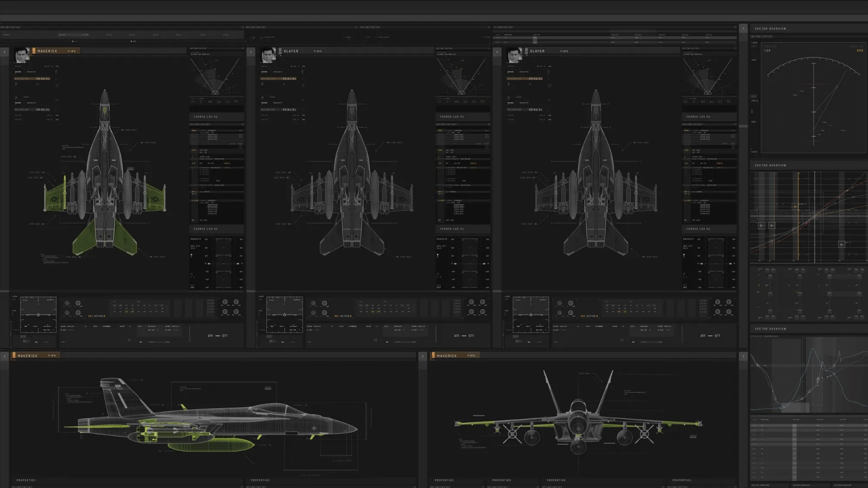Image resolution: width=868 pixels, height=488 pixels.
Task: Toggle the ATF — STT mode switch for Maverick
Action: pyautogui.click(x=218, y=336)
